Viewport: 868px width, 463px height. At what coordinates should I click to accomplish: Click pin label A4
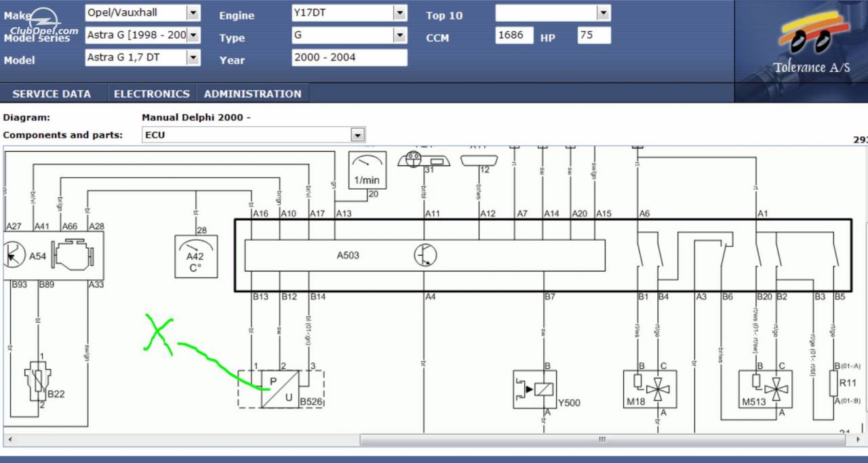(431, 297)
